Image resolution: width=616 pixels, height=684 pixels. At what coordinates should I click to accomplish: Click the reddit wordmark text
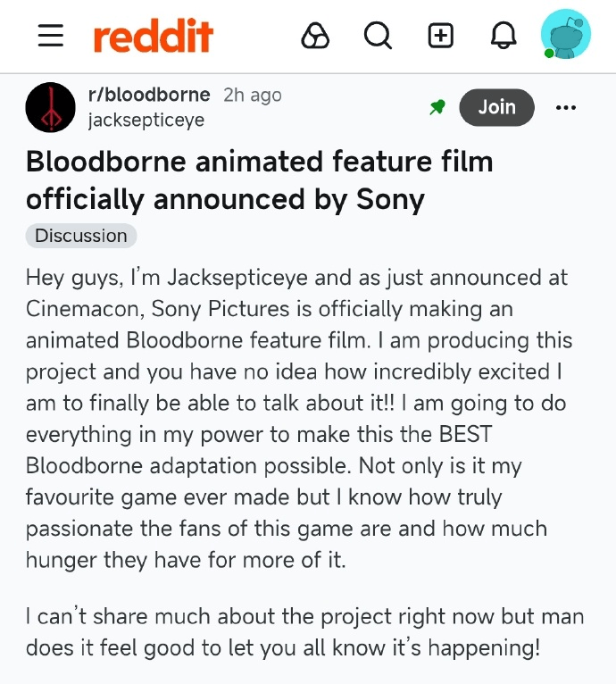(153, 37)
